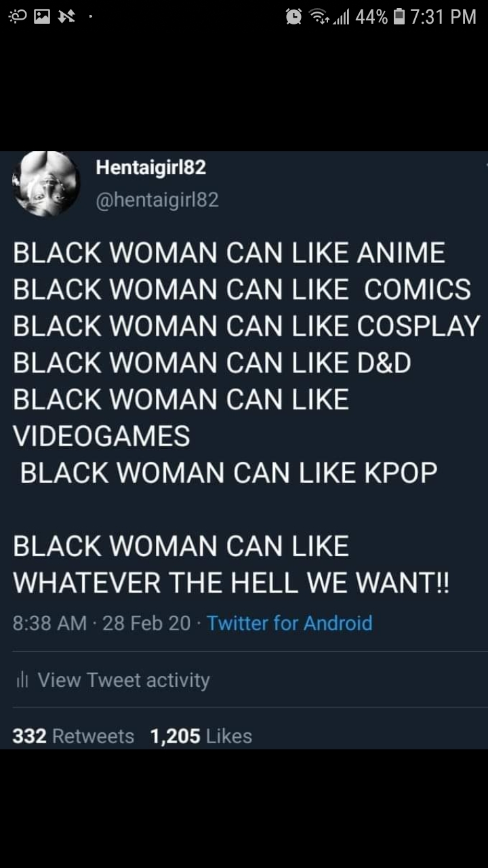Show the 332 Retweets list

tap(73, 736)
